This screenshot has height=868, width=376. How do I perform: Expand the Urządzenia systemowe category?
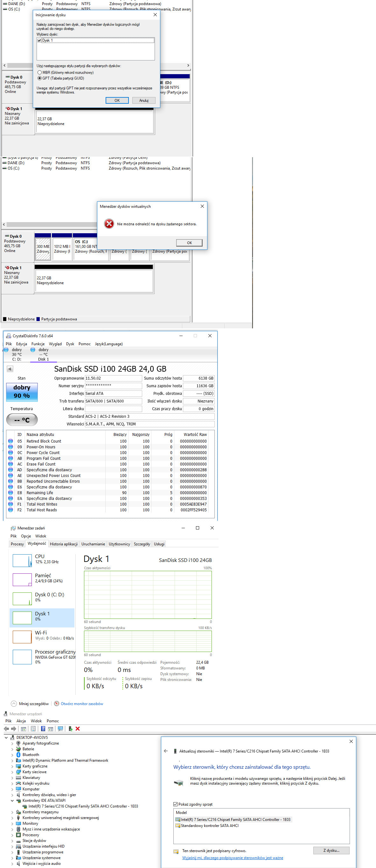click(x=12, y=857)
